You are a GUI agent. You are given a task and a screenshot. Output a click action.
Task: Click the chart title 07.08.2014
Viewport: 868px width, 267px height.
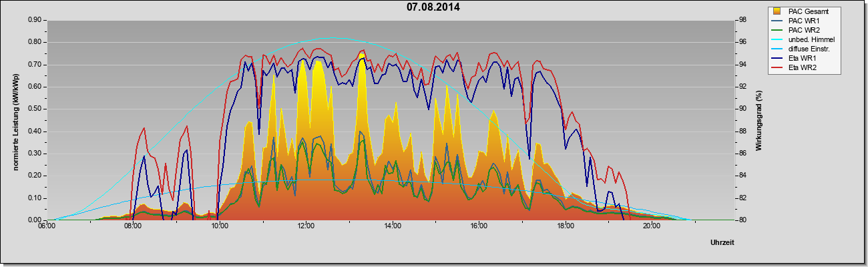pos(433,8)
